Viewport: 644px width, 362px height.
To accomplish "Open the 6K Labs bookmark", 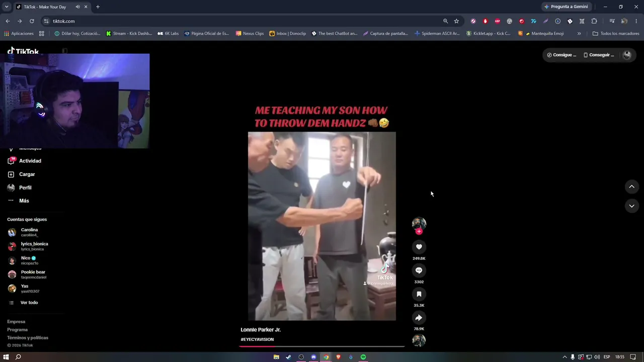I will coord(168,34).
